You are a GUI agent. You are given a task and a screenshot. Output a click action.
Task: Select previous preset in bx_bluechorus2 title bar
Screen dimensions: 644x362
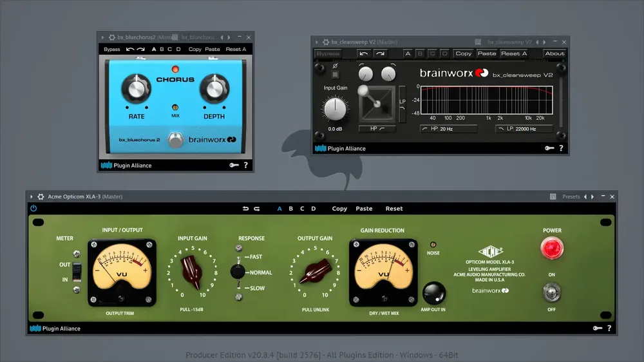coord(222,37)
